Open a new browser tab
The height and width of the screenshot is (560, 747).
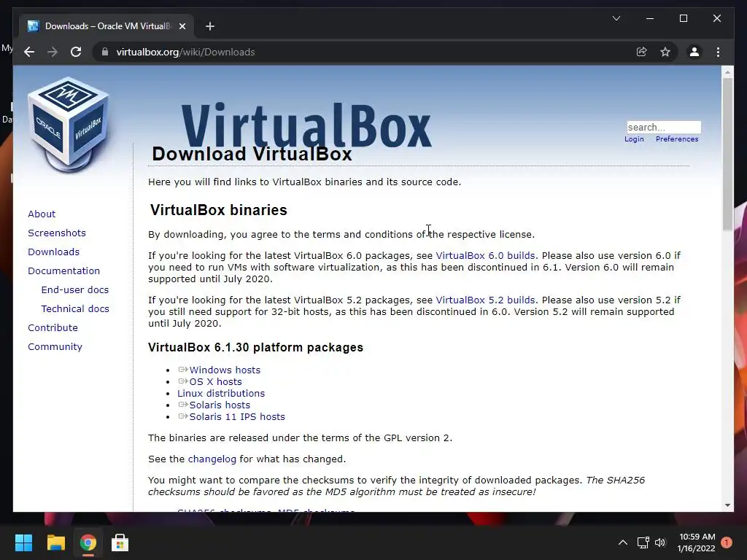[209, 26]
